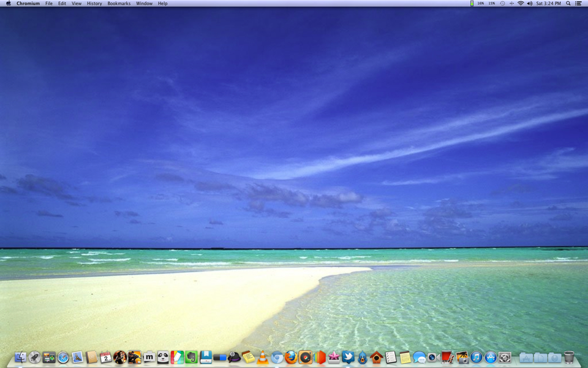Image resolution: width=588 pixels, height=368 pixels.
Task: Open Photo Booth red curtain icon
Action: 448,357
